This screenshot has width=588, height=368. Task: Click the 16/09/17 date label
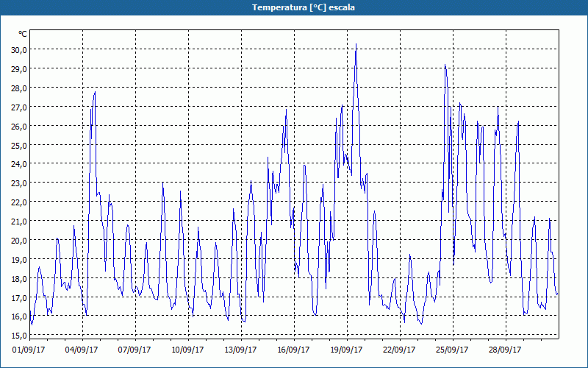tap(293, 350)
